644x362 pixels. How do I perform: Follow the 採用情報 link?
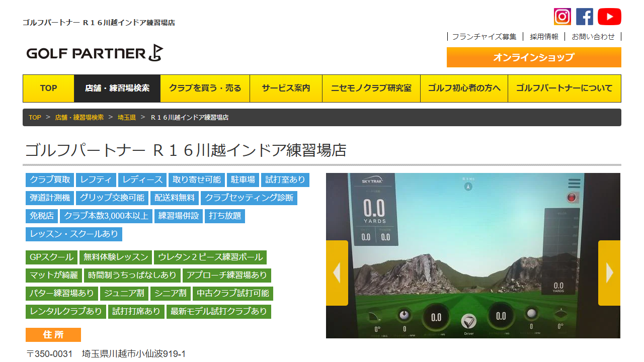[x=544, y=37]
